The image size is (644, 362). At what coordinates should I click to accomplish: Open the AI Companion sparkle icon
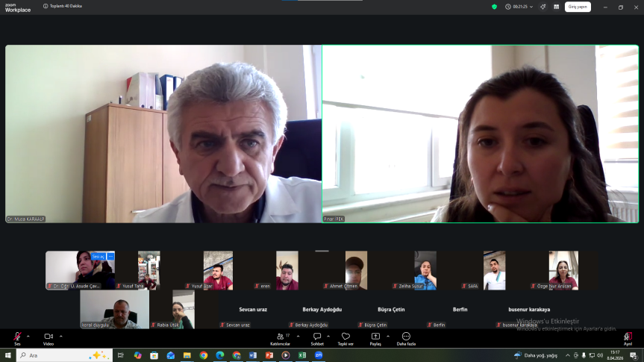coord(543,7)
